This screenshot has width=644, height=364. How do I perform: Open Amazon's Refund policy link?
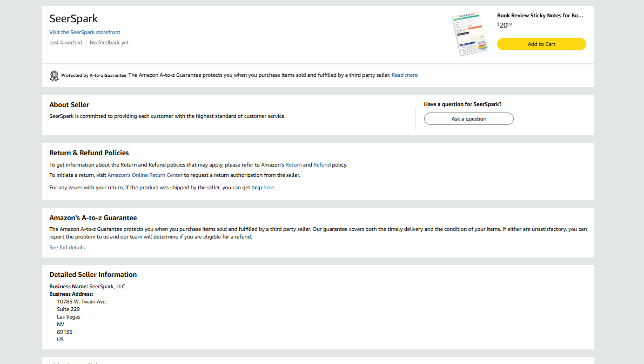click(321, 165)
